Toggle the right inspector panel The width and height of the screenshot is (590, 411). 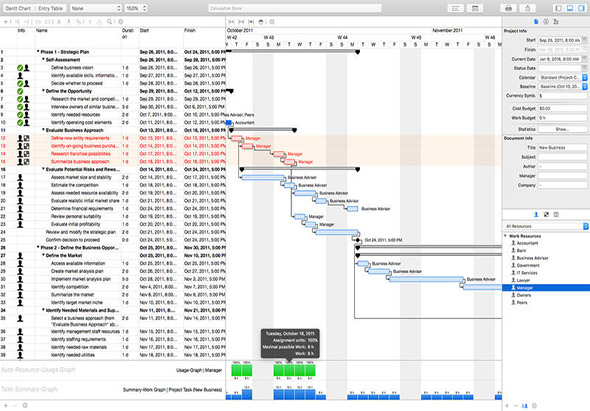(x=581, y=8)
